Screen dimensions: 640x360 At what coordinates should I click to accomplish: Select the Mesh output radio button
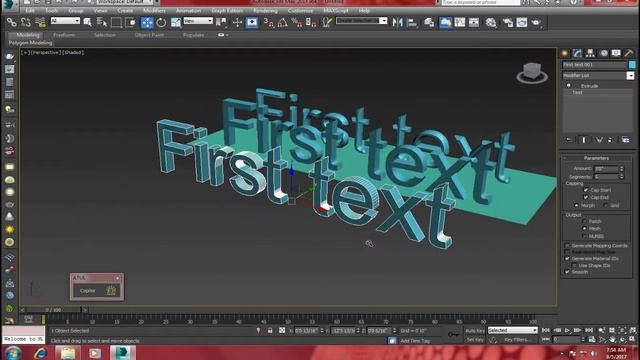click(x=584, y=229)
